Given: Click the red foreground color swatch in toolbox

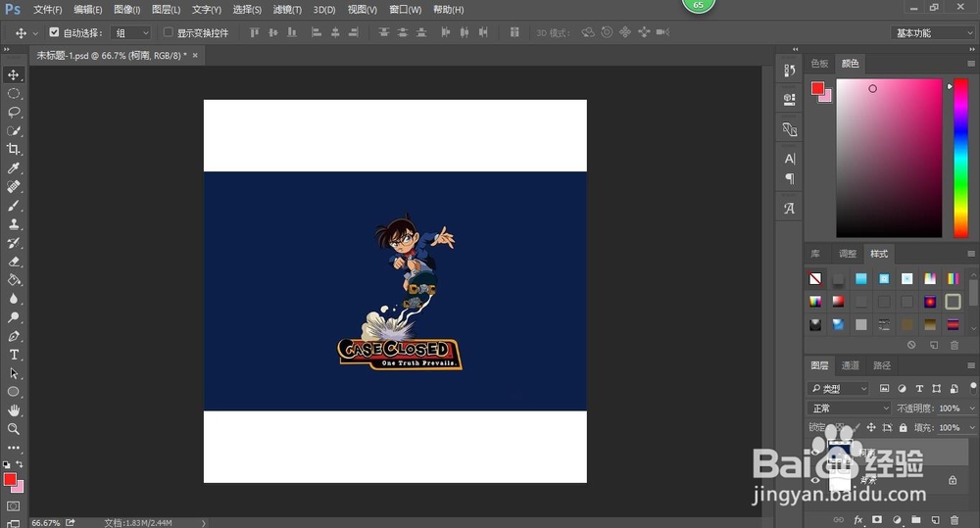Looking at the screenshot, I should [x=10, y=479].
